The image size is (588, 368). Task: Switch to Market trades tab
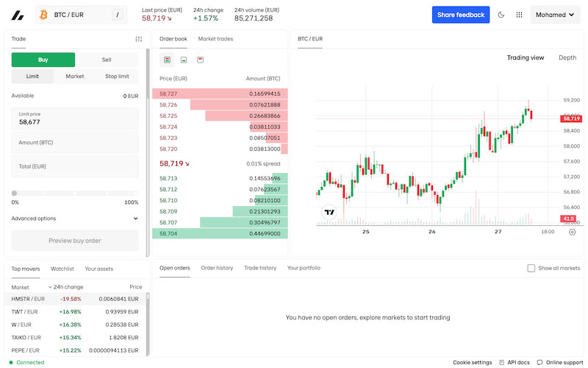[215, 39]
